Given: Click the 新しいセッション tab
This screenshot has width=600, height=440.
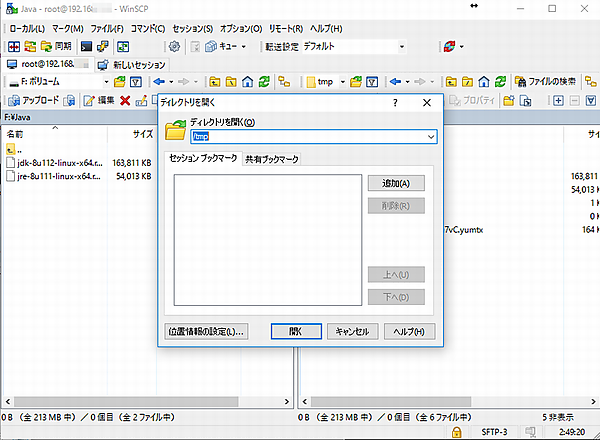Looking at the screenshot, I should (132, 65).
